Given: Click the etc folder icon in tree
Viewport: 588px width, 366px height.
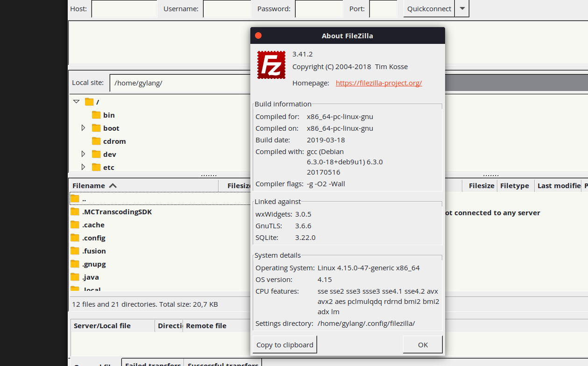Looking at the screenshot, I should [x=96, y=167].
